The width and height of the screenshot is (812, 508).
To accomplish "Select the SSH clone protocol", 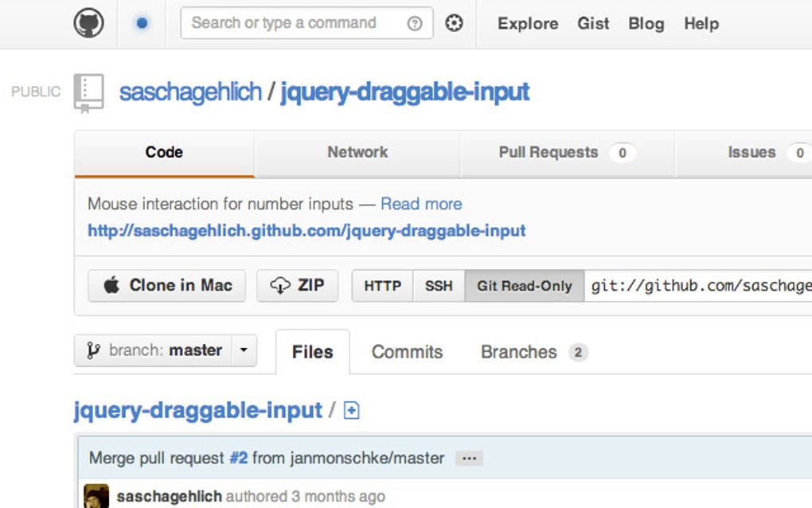I will [439, 286].
